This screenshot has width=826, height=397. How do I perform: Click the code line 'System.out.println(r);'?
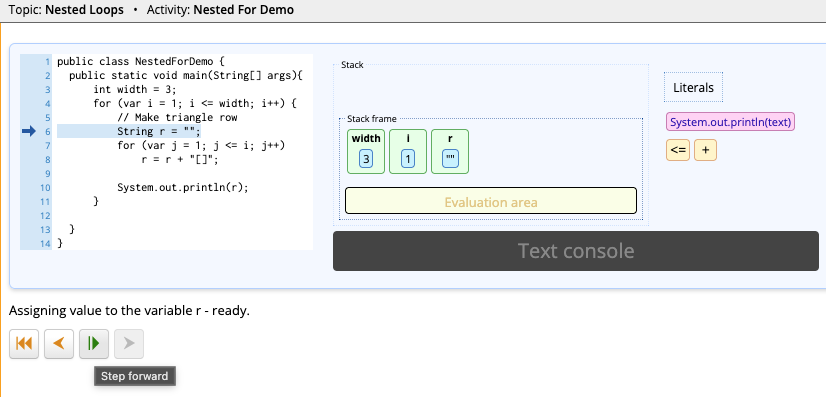click(x=182, y=187)
